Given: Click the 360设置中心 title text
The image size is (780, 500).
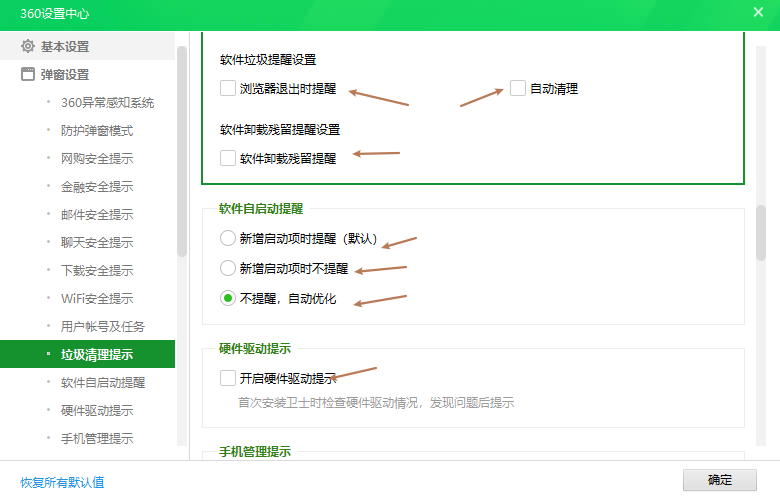Looking at the screenshot, I should [55, 13].
